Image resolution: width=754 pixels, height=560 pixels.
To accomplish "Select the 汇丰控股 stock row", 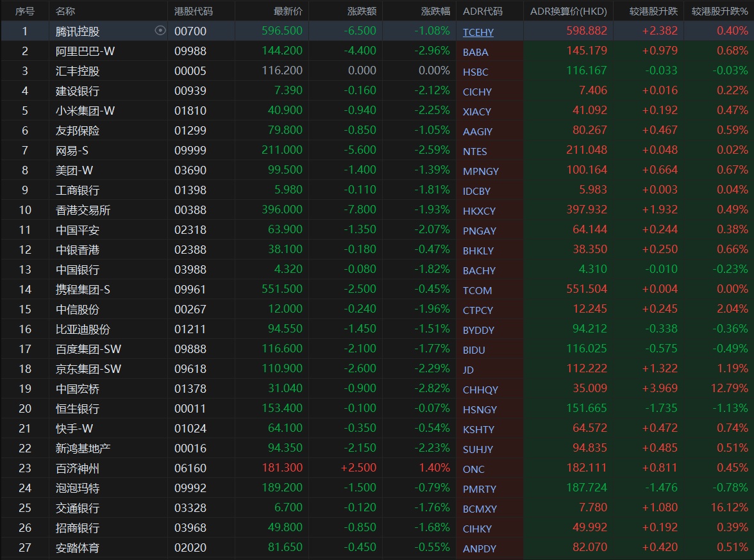I will point(78,70).
